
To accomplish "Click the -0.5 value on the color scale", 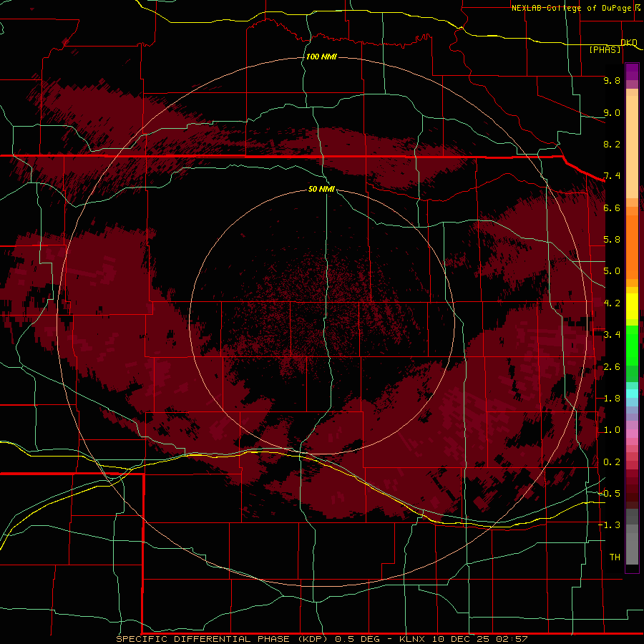I will (609, 494).
